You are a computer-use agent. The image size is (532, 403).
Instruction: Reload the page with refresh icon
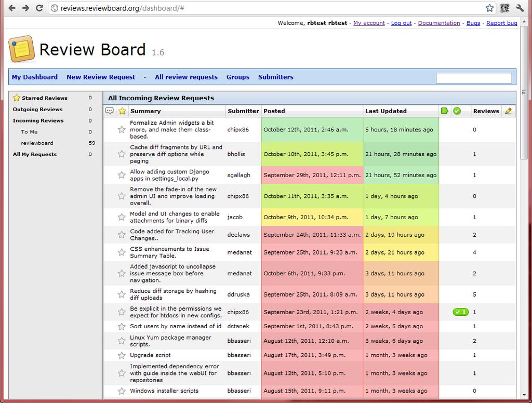(39, 8)
